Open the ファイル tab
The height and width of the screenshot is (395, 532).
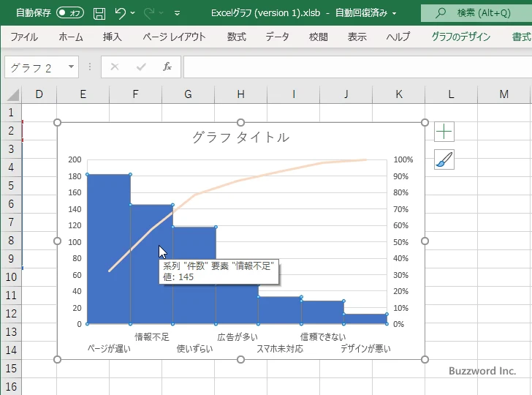[x=24, y=37]
